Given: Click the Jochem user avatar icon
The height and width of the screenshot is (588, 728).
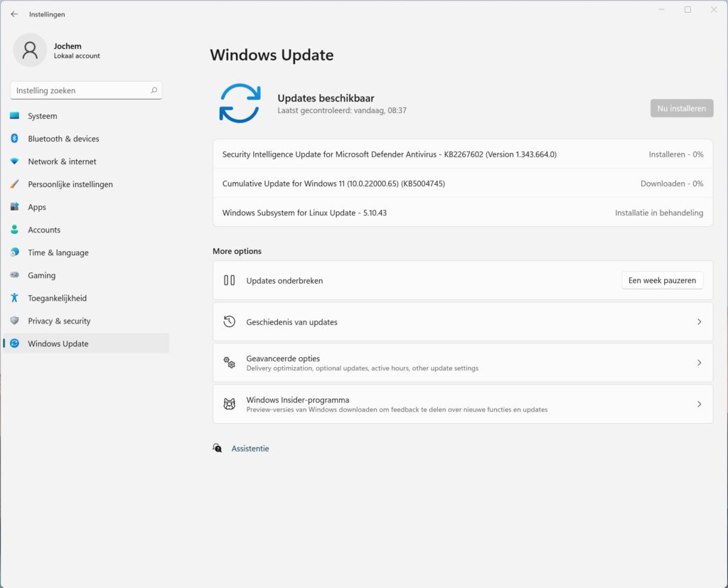Looking at the screenshot, I should [x=30, y=50].
